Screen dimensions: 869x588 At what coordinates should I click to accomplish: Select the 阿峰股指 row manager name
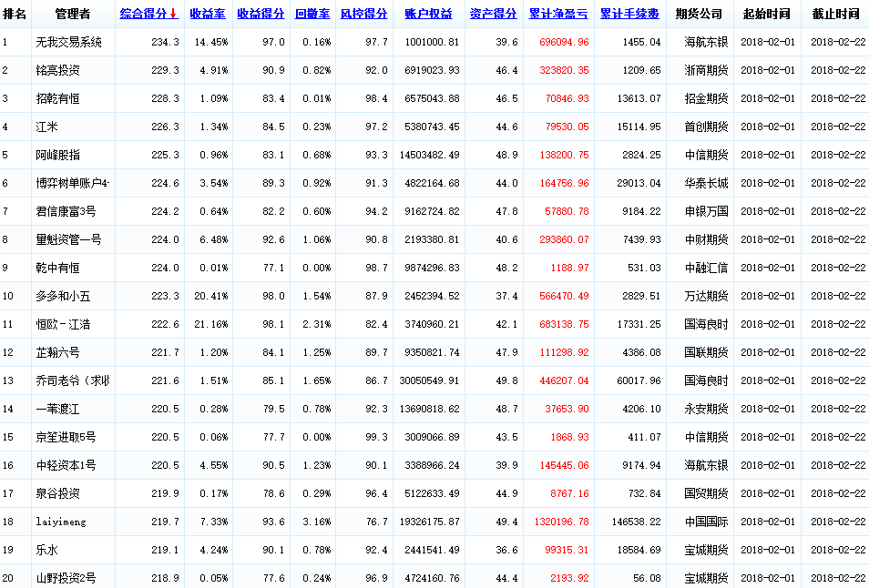click(57, 156)
